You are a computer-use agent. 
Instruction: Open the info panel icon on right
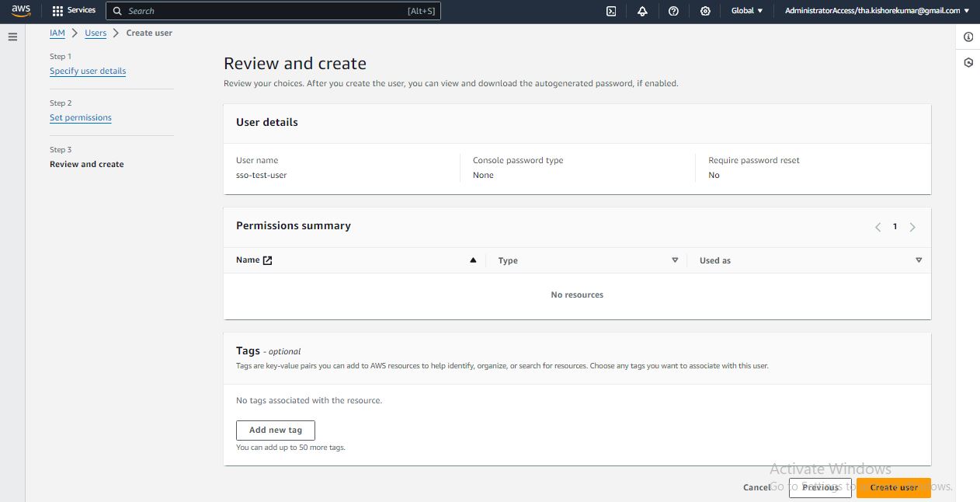[968, 37]
